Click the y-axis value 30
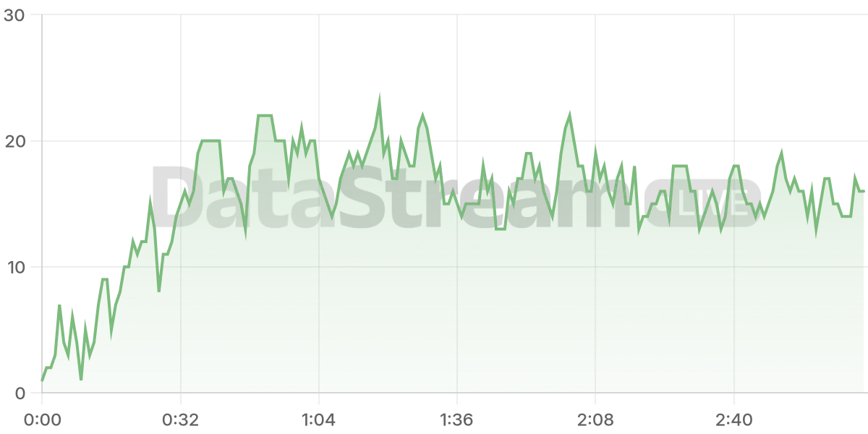868x434 pixels. [15, 14]
